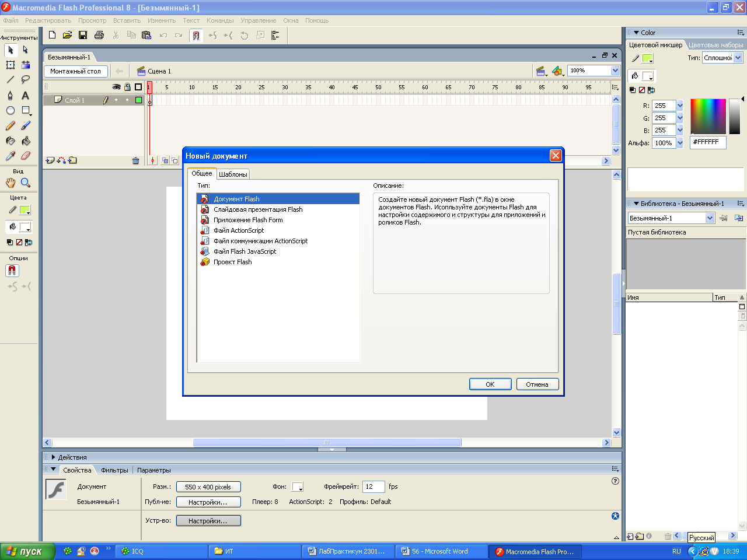747x560 pixels.
Task: Click the Фон background color swatch
Action: (x=297, y=487)
